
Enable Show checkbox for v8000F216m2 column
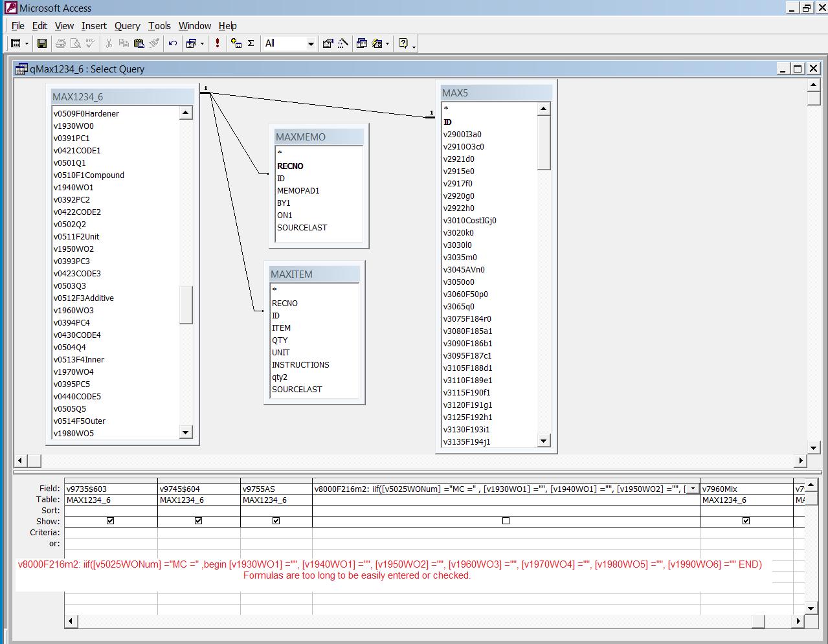[506, 521]
